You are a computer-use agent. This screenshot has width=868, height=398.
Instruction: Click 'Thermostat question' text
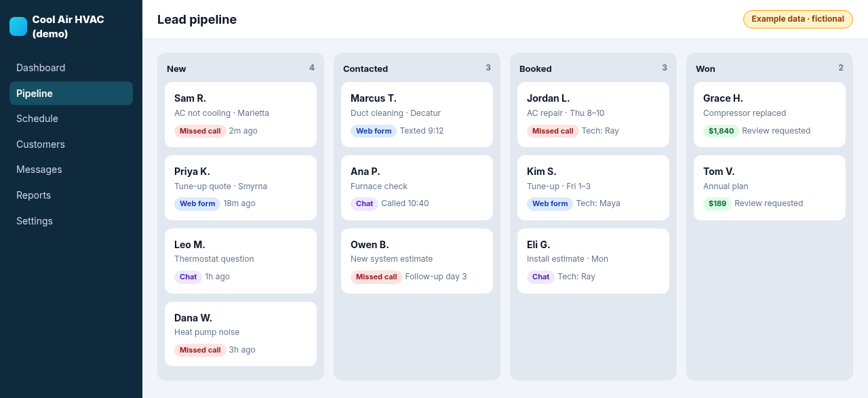(214, 259)
